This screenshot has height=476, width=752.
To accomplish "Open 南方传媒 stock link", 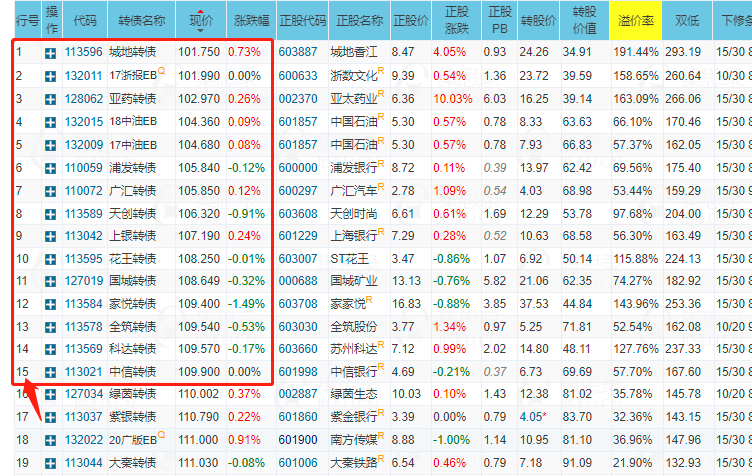I will pos(354,440).
